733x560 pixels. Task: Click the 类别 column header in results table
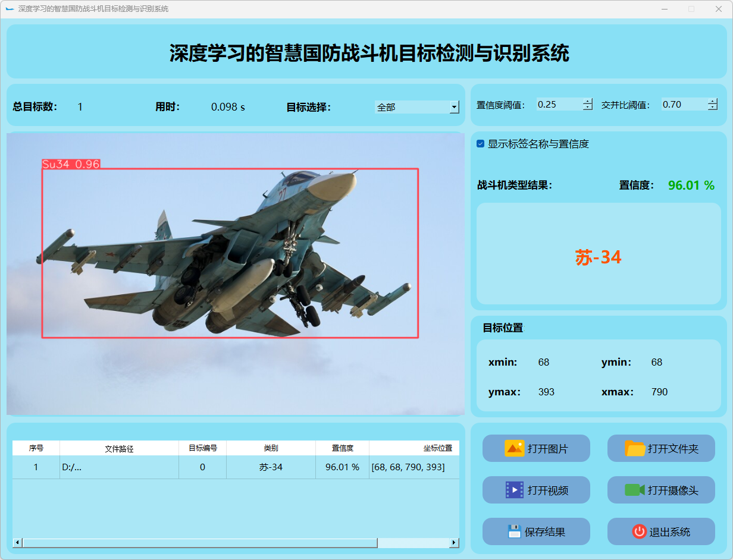(271, 449)
